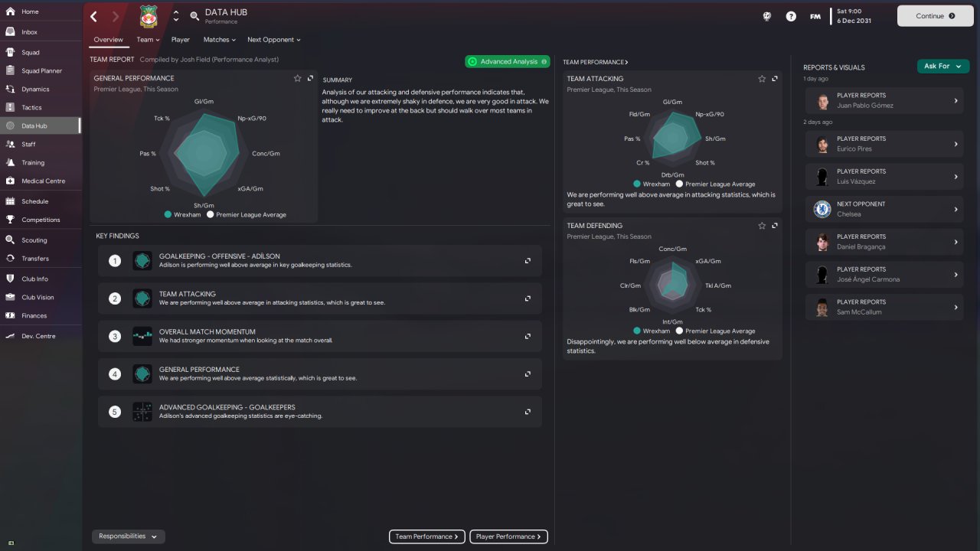Star the Team Attacking chart
980x551 pixels.
[x=762, y=79]
